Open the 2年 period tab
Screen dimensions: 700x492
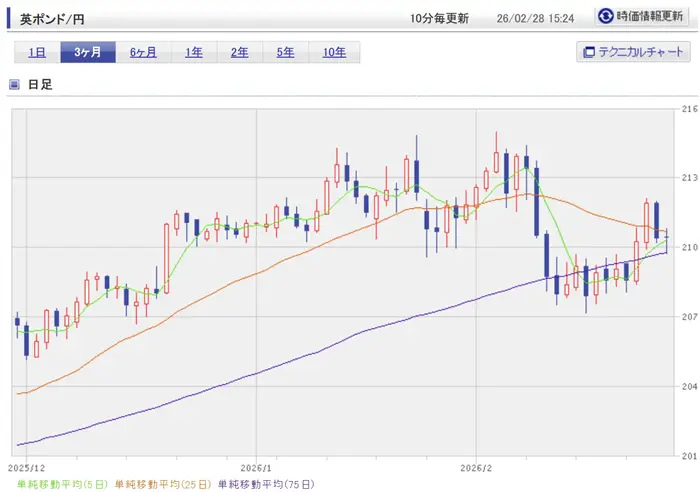240,52
